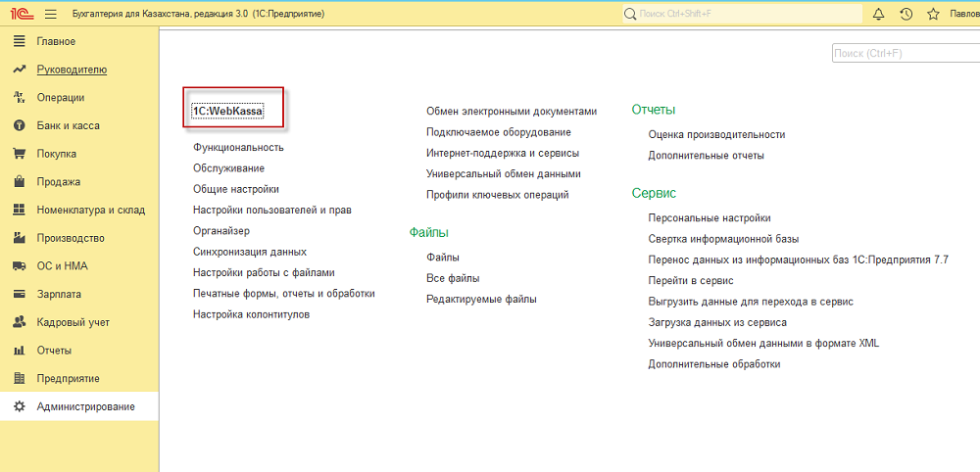The height and width of the screenshot is (472, 980).
Task: Open the hamburger main menu icon
Action: coord(51,14)
